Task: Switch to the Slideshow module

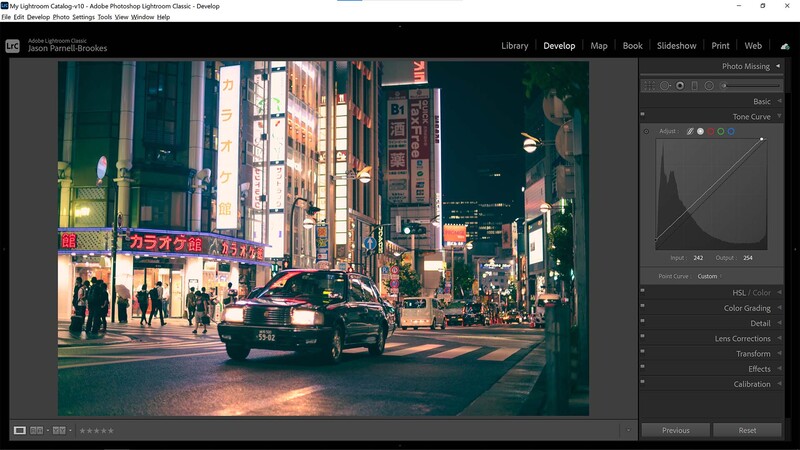Action: [676, 46]
